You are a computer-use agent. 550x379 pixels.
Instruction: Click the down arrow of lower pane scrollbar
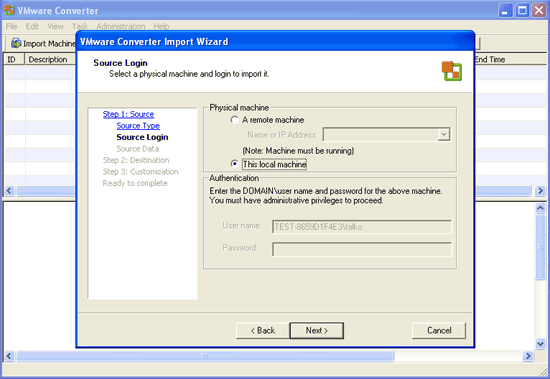540,344
